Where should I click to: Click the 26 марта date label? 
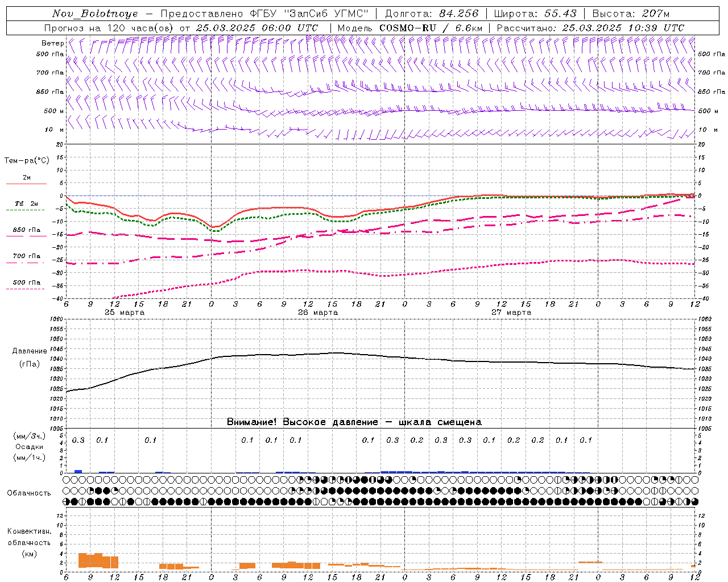click(318, 313)
